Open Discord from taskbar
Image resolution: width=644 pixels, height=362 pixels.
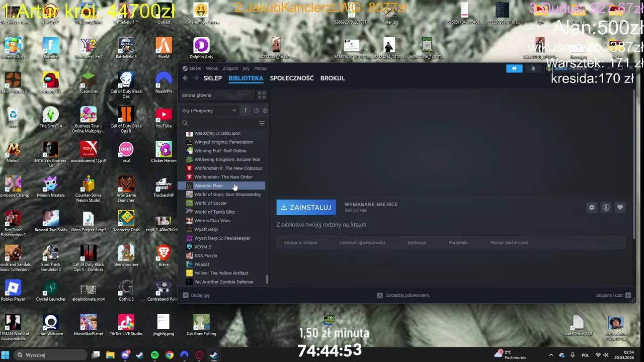coord(125,355)
